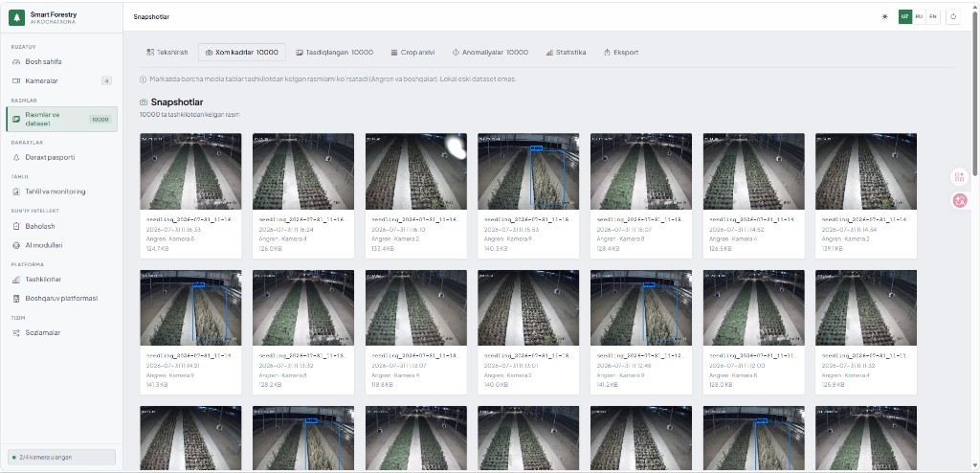Click the 2/4 kamera ulangan status indicator
The image size is (980, 473).
(x=61, y=458)
